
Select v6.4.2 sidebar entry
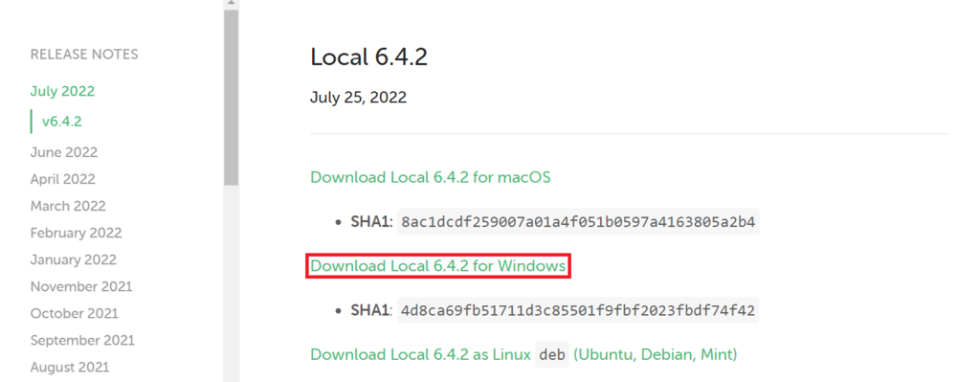pyautogui.click(x=62, y=122)
